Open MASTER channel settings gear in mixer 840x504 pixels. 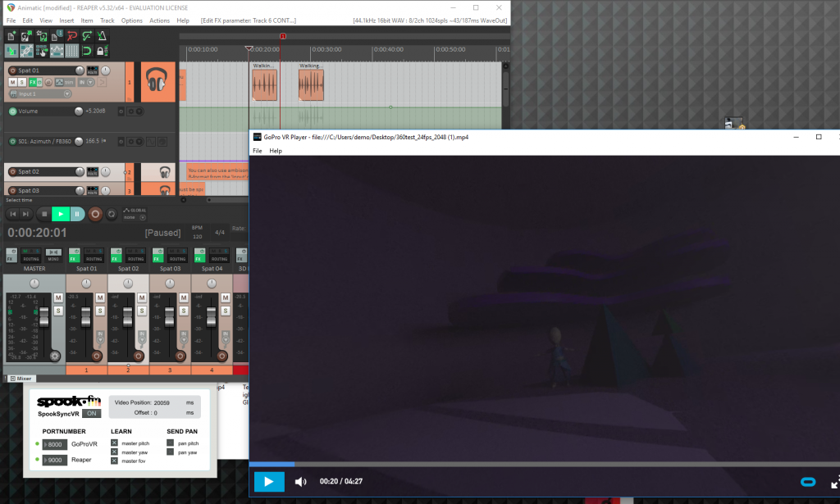point(55,356)
